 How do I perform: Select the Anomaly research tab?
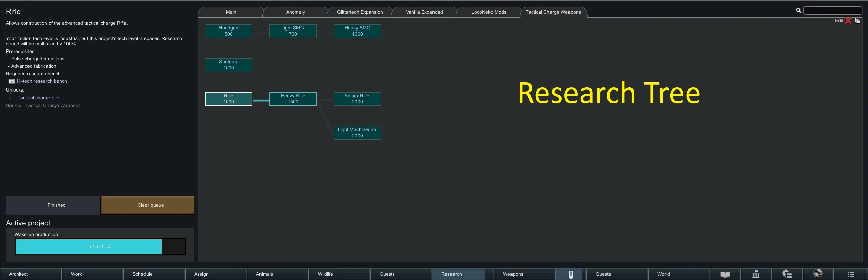click(x=295, y=12)
